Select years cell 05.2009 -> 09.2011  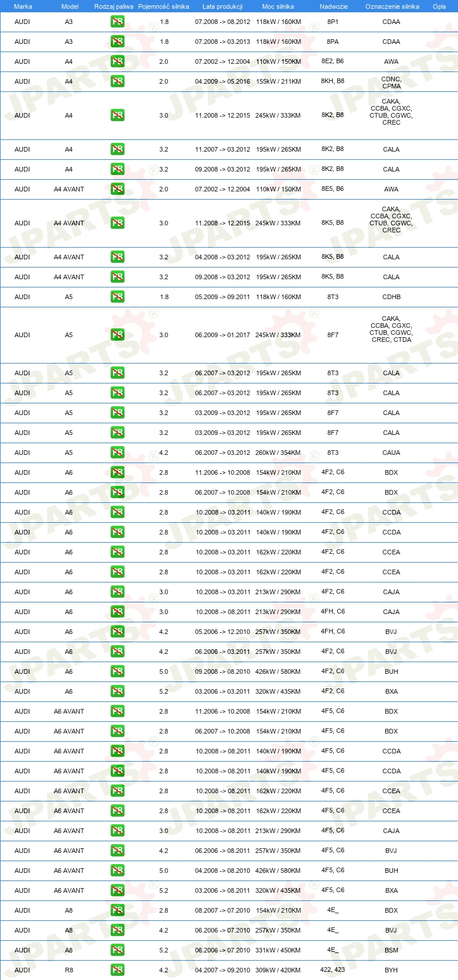pyautogui.click(x=223, y=297)
